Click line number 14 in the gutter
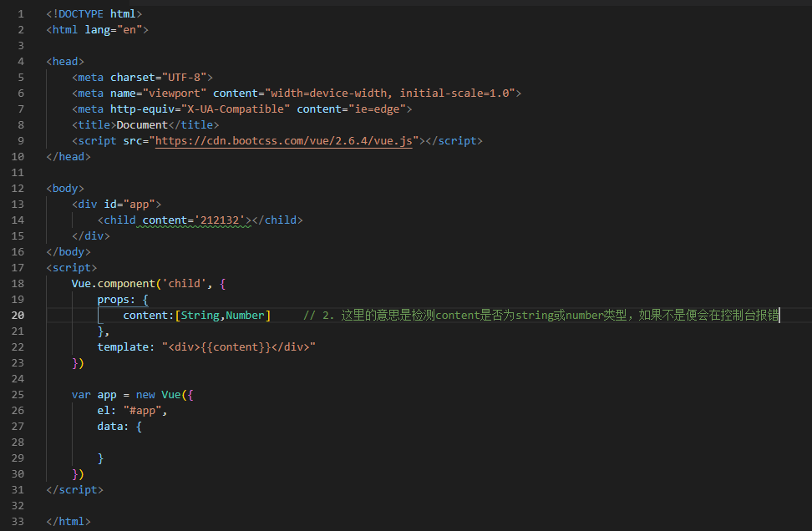This screenshot has width=812, height=531. [x=18, y=220]
